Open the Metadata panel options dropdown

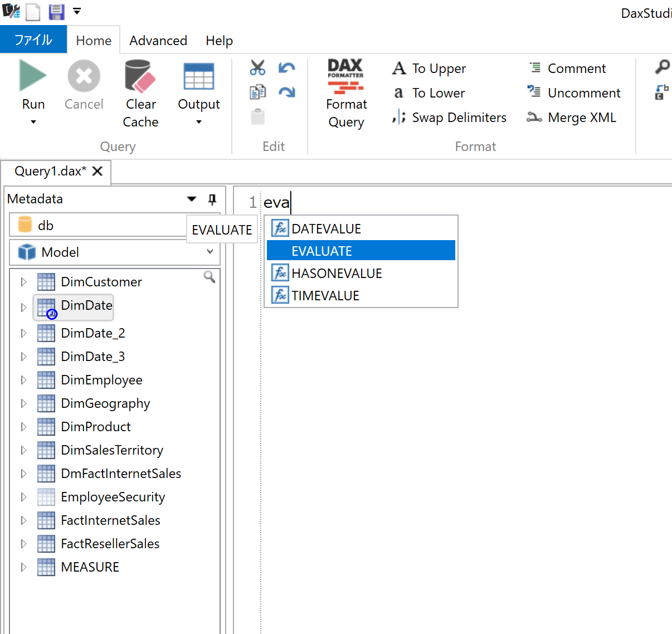coord(192,199)
